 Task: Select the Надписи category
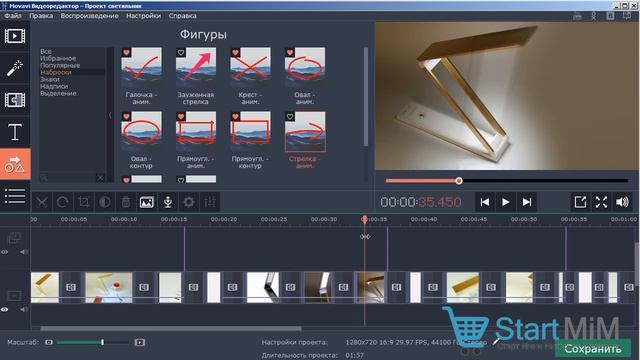click(x=54, y=86)
